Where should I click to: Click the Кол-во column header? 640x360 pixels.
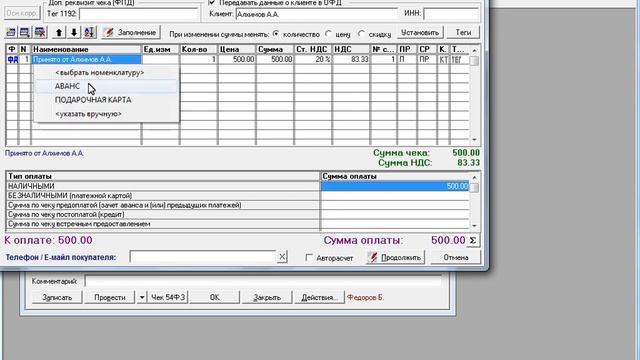coord(199,49)
